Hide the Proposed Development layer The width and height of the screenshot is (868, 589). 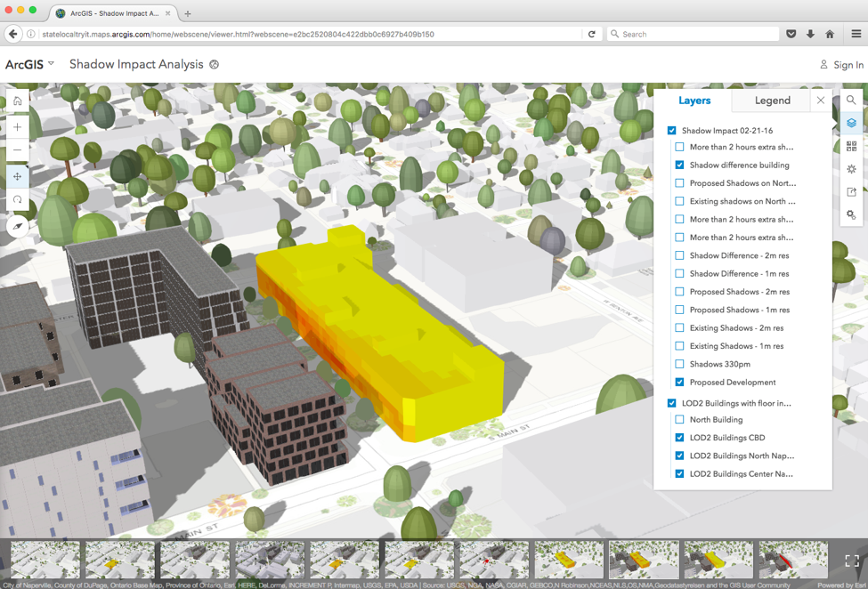point(679,383)
